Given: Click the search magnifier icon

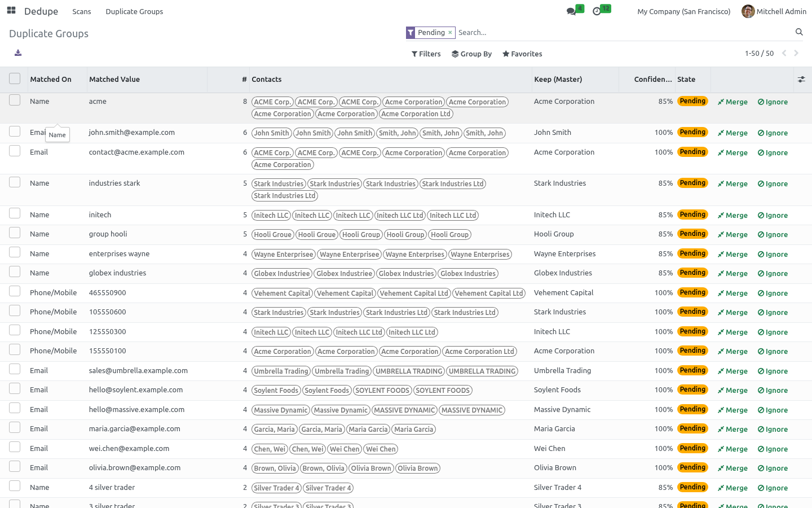Looking at the screenshot, I should [x=799, y=32].
